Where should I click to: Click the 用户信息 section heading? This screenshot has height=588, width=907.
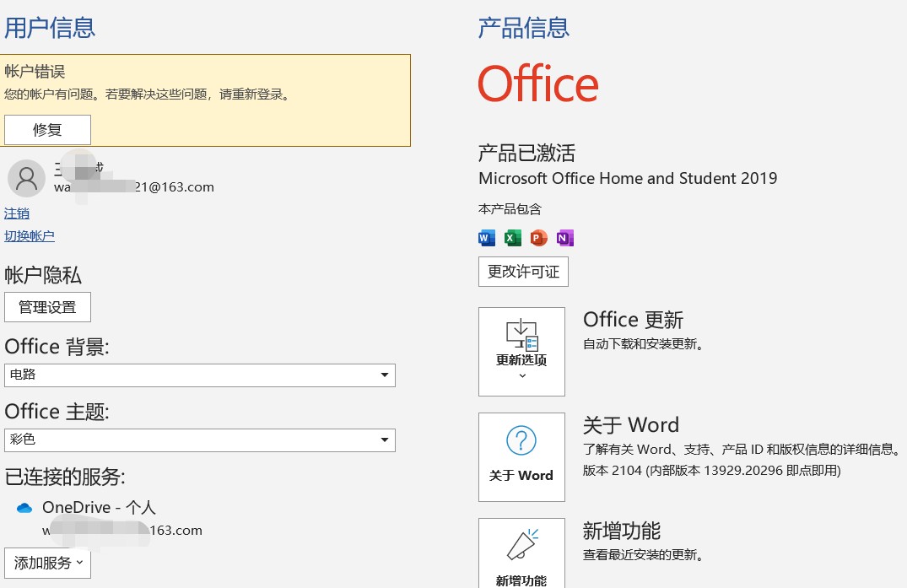point(50,28)
